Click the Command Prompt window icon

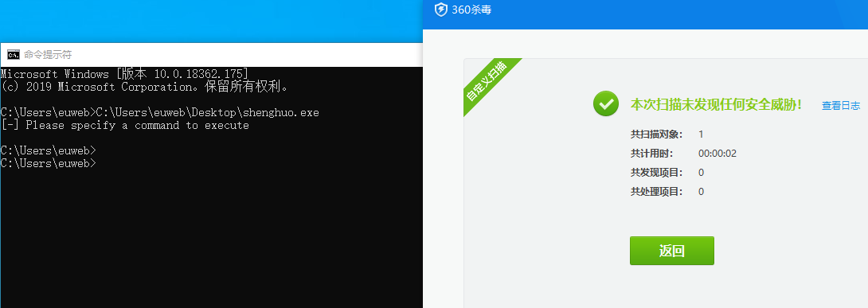(14, 54)
